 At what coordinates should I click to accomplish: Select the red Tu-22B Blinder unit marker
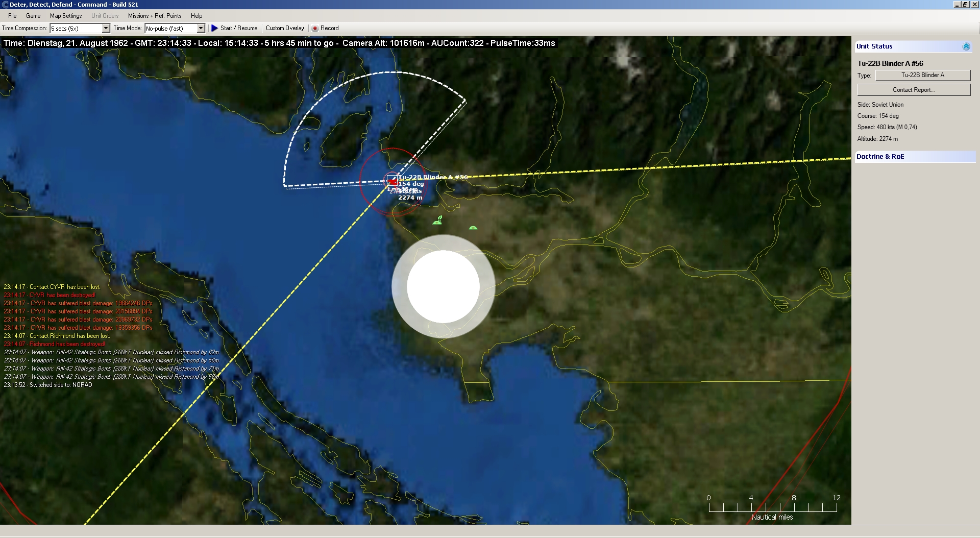click(392, 181)
